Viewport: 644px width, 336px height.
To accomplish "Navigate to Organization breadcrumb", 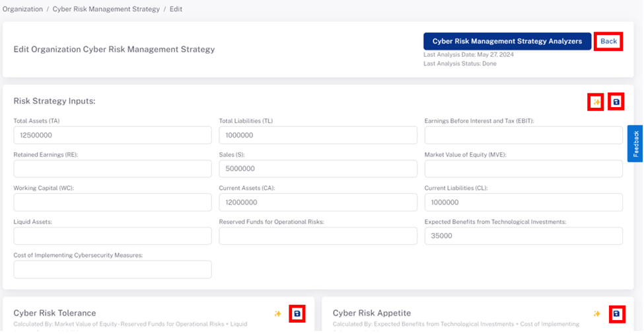I will (x=22, y=9).
